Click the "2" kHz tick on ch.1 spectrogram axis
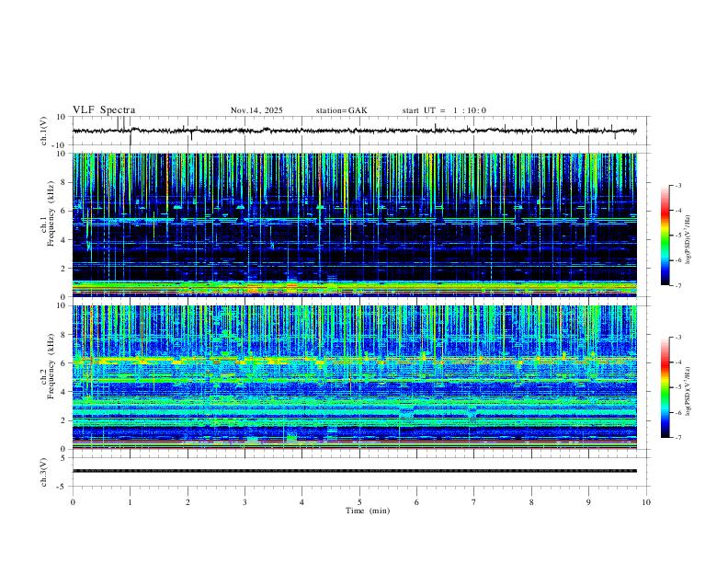 (x=63, y=268)
